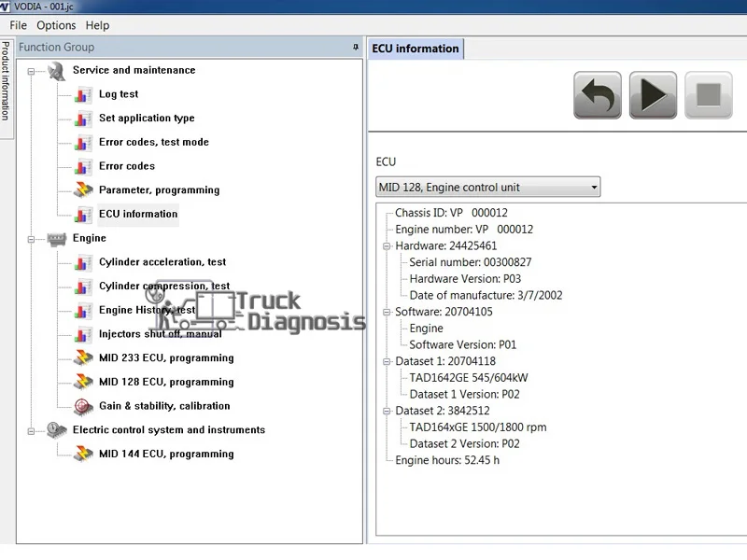The width and height of the screenshot is (747, 560).
Task: Switch to the ECU information tab
Action: [x=415, y=48]
